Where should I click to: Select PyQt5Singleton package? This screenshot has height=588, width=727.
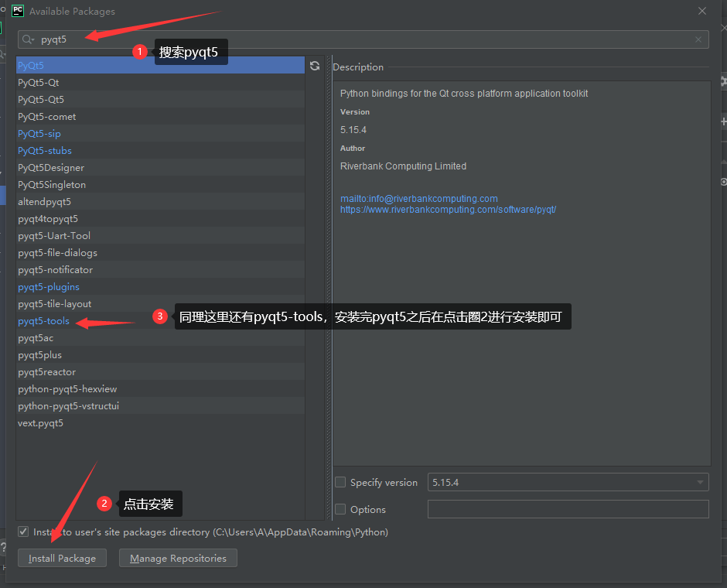[x=160, y=185]
